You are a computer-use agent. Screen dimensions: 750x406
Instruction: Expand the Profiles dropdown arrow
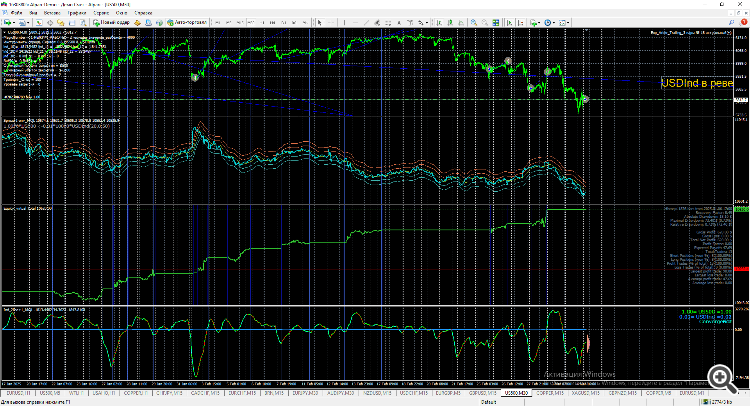[x=28, y=22]
